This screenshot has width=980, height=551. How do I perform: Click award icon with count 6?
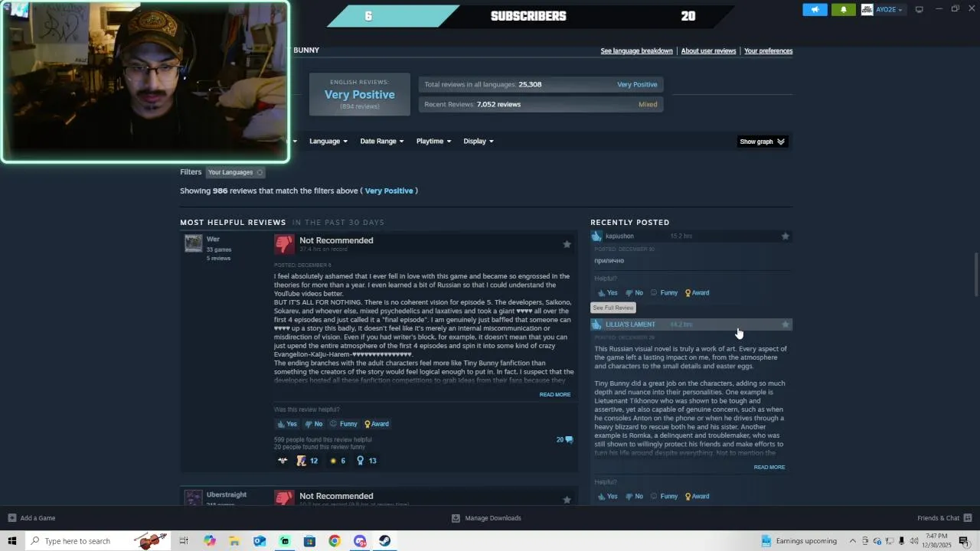point(337,461)
